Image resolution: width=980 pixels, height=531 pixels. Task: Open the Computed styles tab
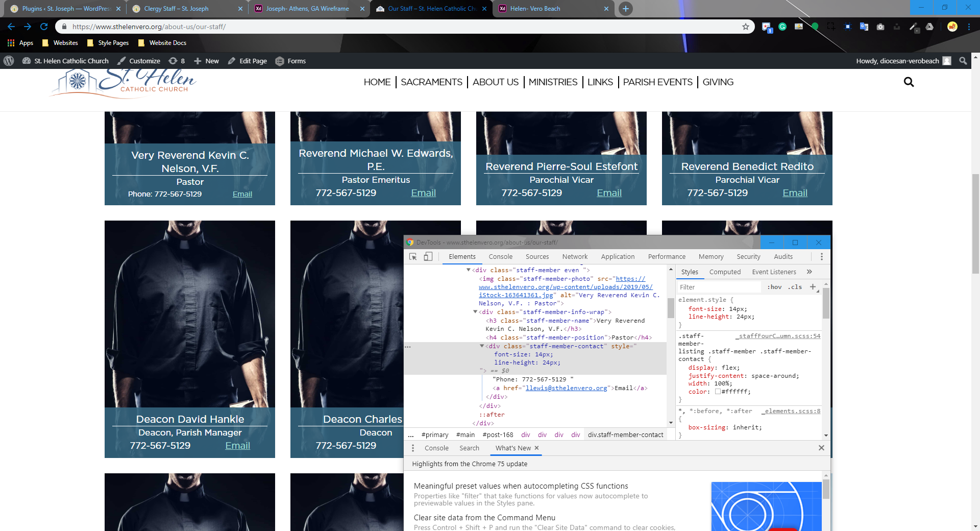pyautogui.click(x=725, y=272)
